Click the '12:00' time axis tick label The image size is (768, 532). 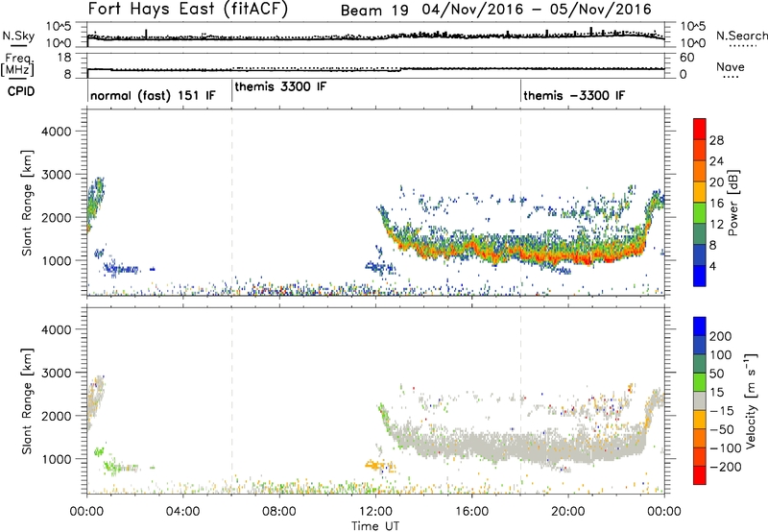(x=375, y=512)
